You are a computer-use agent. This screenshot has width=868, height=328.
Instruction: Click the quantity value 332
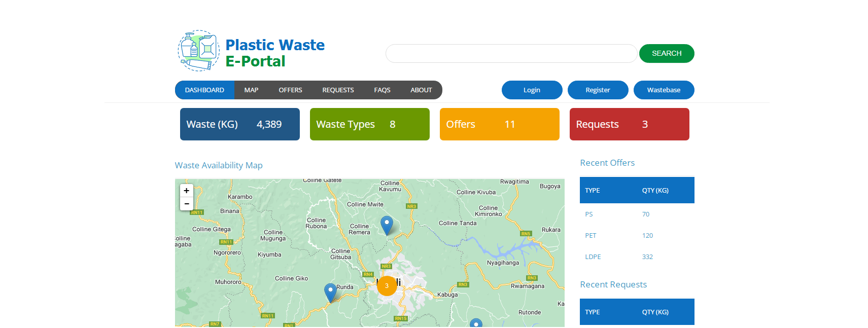point(647,257)
